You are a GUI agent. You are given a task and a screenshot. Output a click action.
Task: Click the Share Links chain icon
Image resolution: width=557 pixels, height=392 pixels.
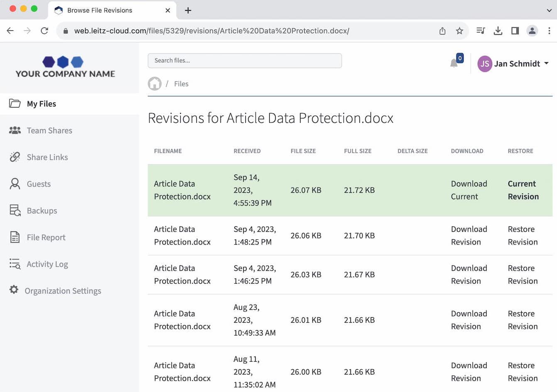point(15,157)
